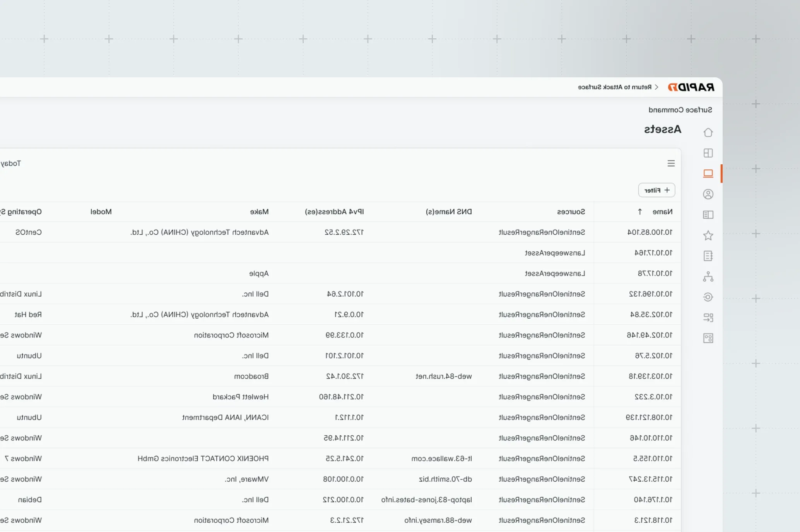Viewport: 800px width, 532px height.
Task: Click the Filter button
Action: [x=656, y=190]
